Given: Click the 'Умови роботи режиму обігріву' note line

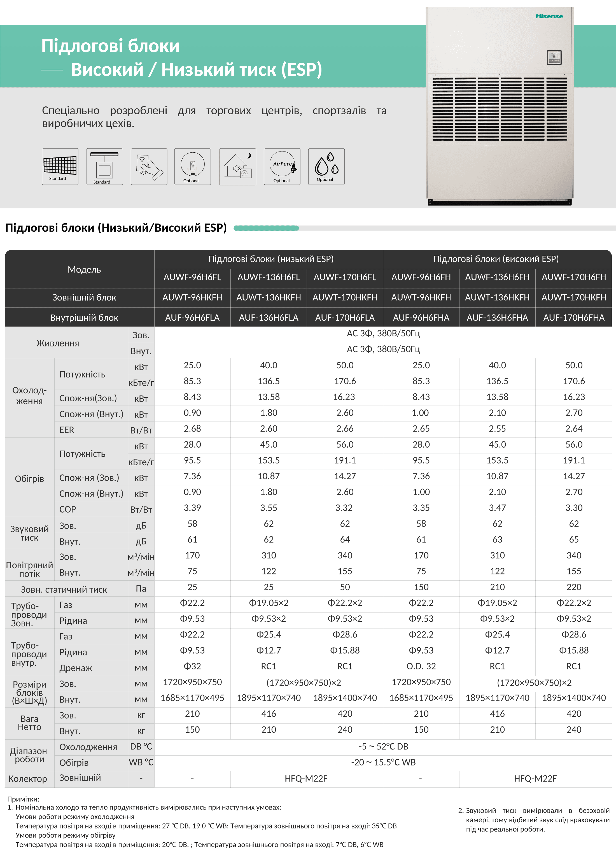Looking at the screenshot, I should pyautogui.click(x=66, y=835).
